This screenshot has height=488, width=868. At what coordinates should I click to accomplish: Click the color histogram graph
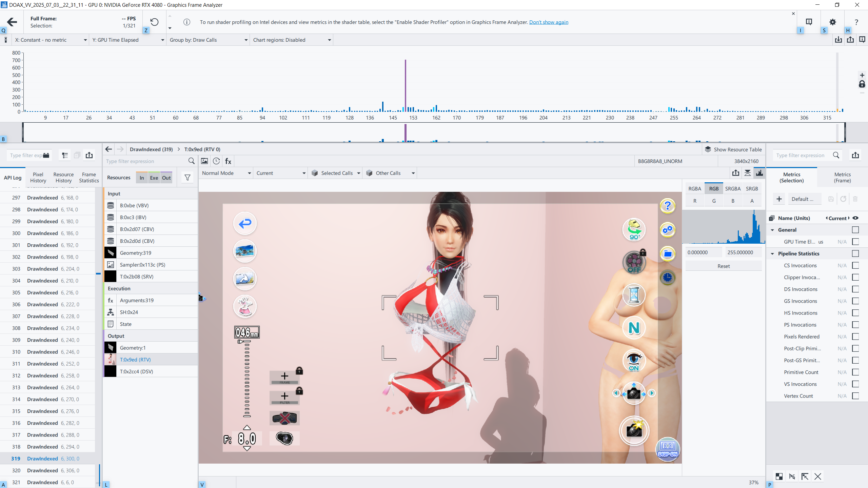click(724, 226)
